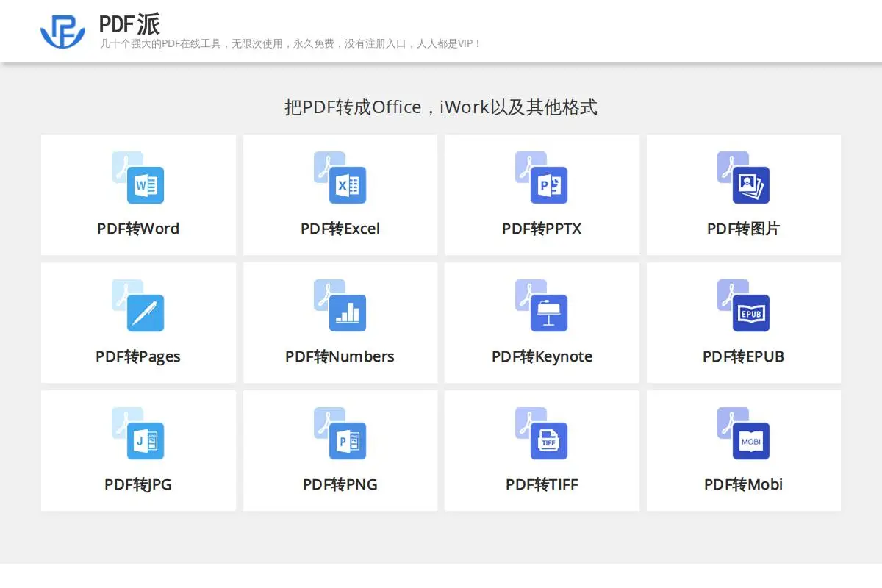
Task: Open the PDF转Excel label link
Action: click(340, 229)
